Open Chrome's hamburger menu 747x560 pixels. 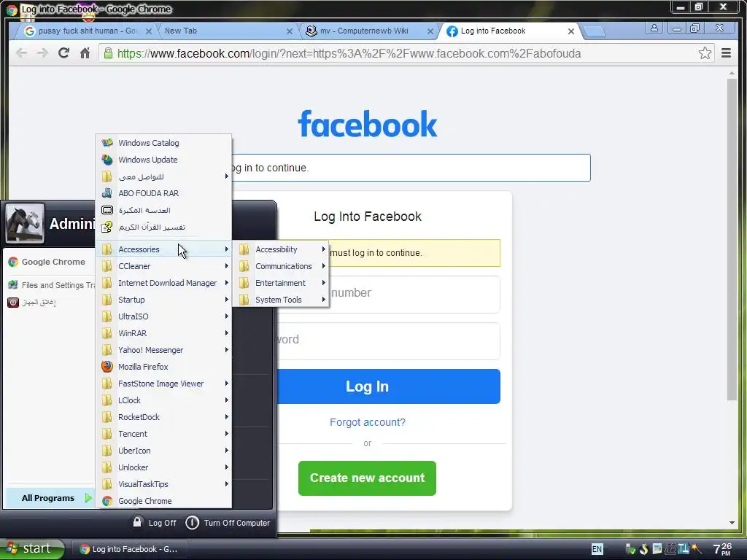pyautogui.click(x=726, y=52)
